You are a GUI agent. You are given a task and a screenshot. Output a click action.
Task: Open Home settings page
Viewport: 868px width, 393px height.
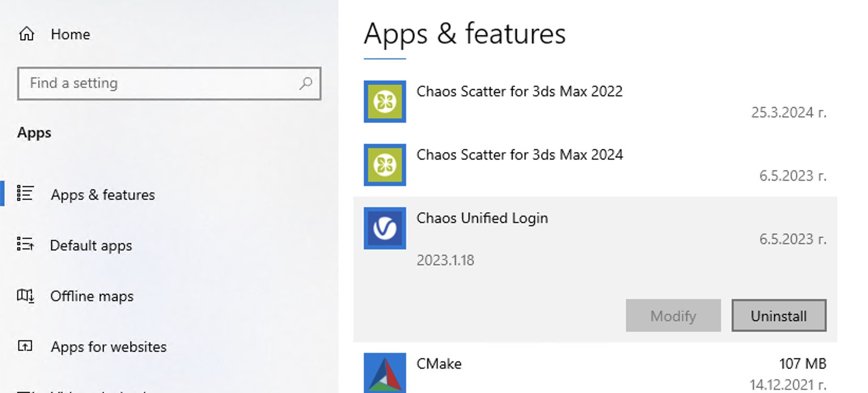point(70,34)
